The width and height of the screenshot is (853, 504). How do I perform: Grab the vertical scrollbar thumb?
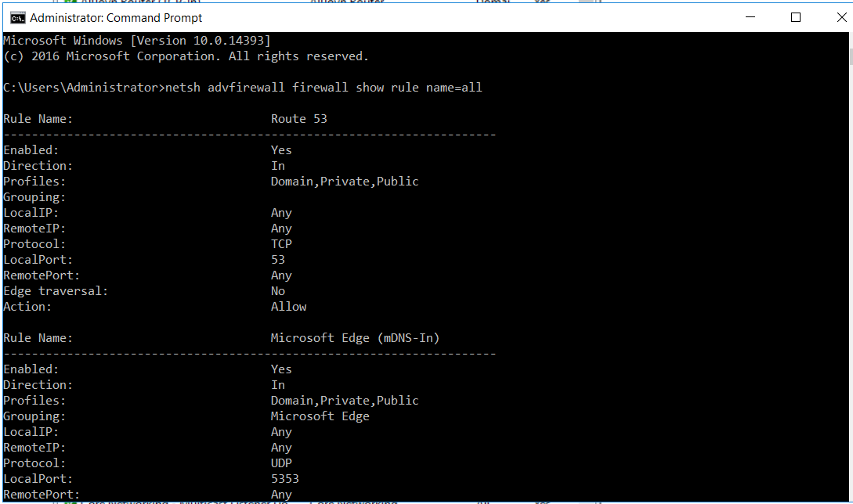coord(851,56)
